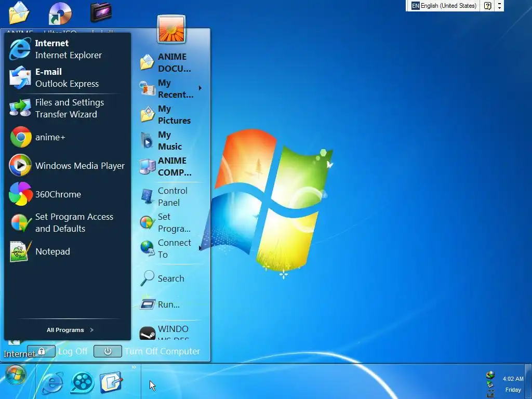Open ANIME COMP... computer item
The width and height of the screenshot is (532, 399).
[x=170, y=167]
